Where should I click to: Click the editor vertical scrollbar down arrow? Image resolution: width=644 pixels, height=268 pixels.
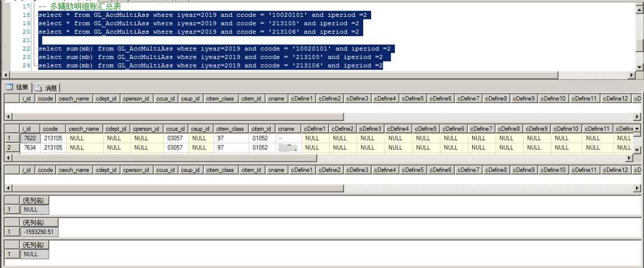coord(639,67)
